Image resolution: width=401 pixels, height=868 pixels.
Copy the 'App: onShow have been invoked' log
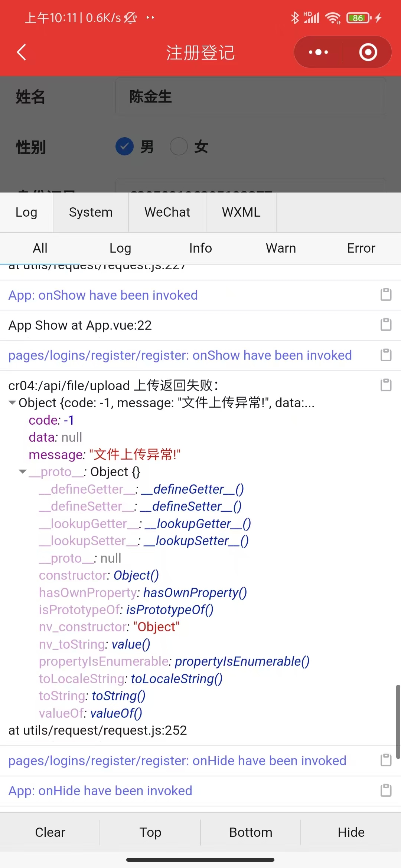click(386, 295)
